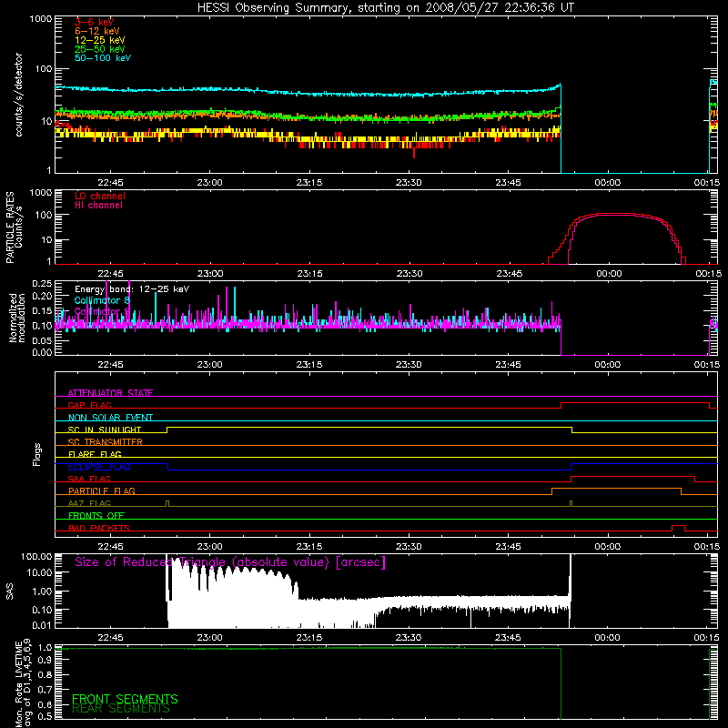
Task: Click the "0.9" tick on the livetime axis
Action: (45, 661)
